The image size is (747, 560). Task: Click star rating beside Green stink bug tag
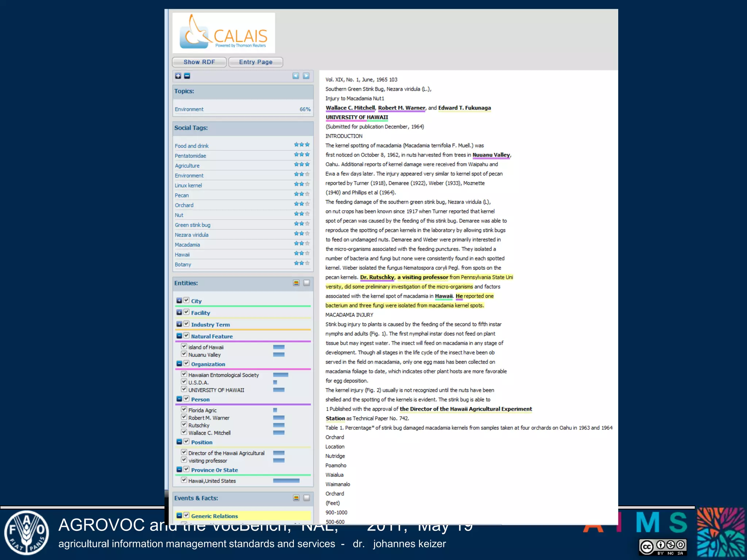[302, 223]
